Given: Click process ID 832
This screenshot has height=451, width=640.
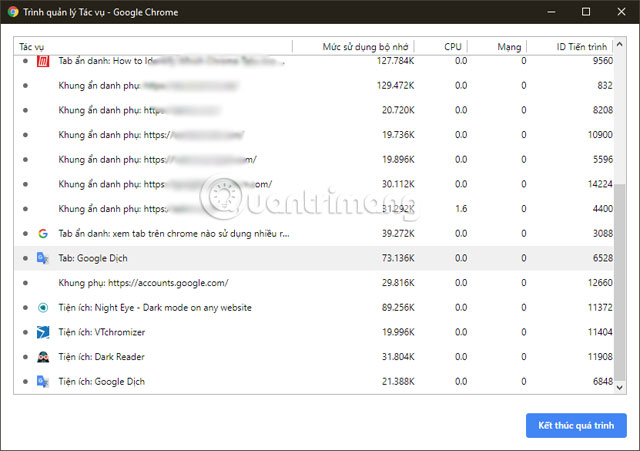Looking at the screenshot, I should point(604,85).
